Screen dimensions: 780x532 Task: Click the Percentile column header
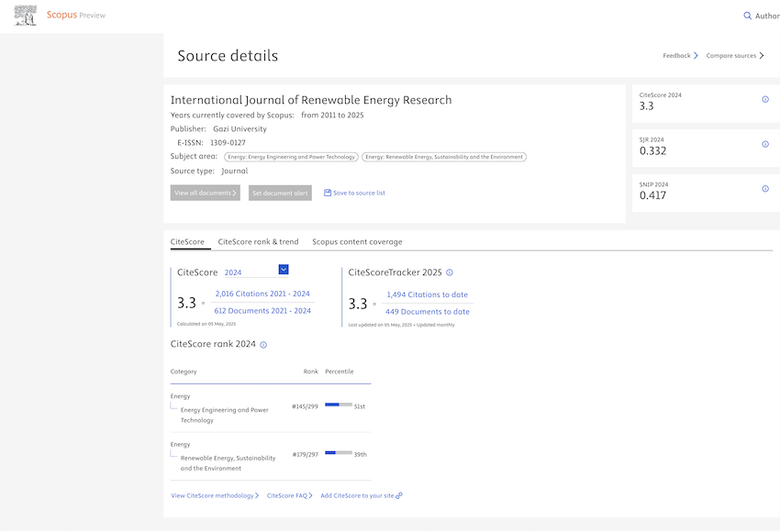pos(340,371)
